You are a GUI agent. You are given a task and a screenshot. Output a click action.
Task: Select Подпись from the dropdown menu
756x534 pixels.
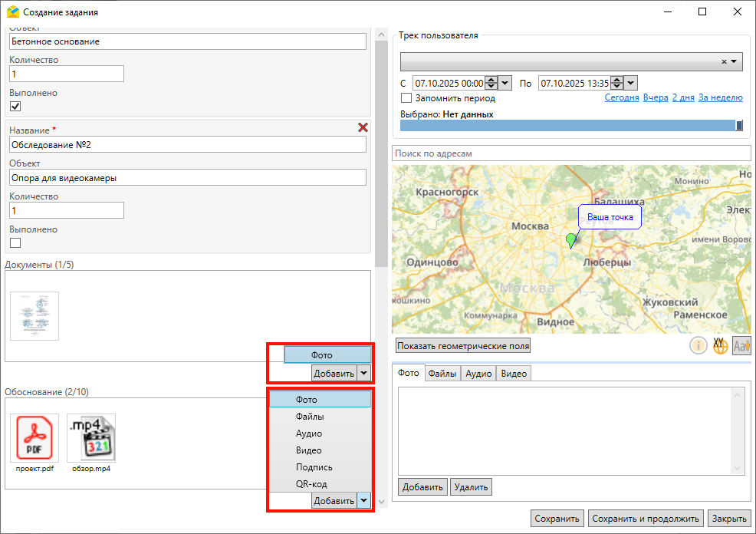pyautogui.click(x=314, y=467)
